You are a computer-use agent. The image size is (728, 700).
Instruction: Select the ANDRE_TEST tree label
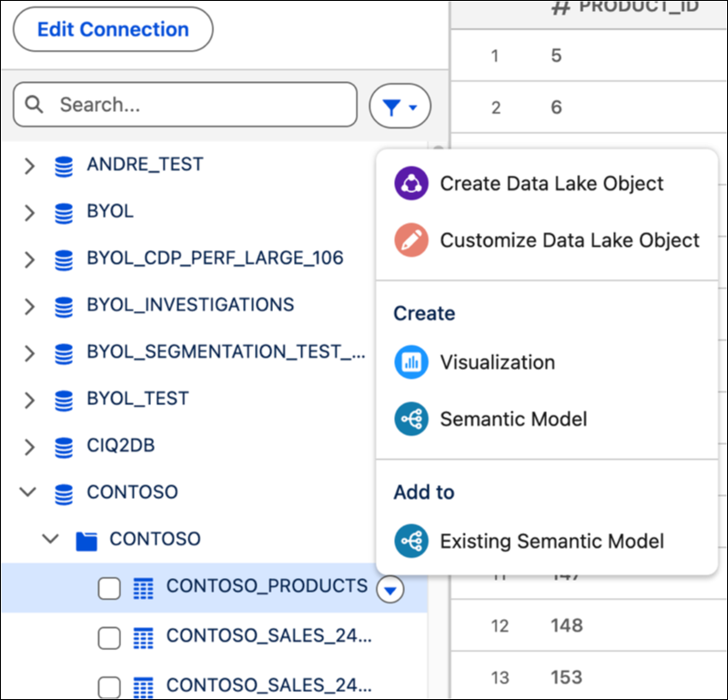pos(145,165)
